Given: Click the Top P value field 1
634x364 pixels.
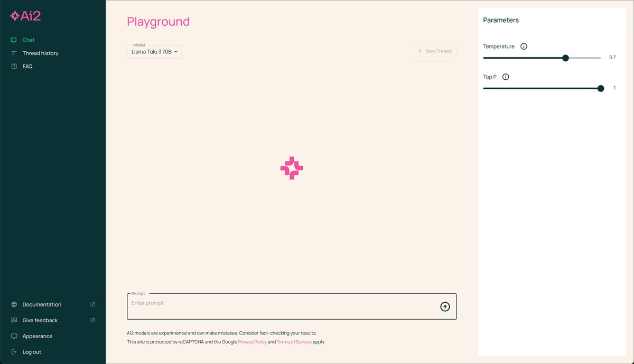Looking at the screenshot, I should pos(614,88).
